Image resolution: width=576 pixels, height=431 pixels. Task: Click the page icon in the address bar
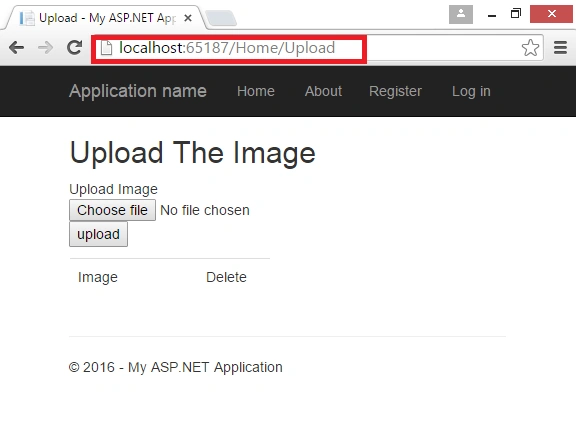[x=106, y=48]
